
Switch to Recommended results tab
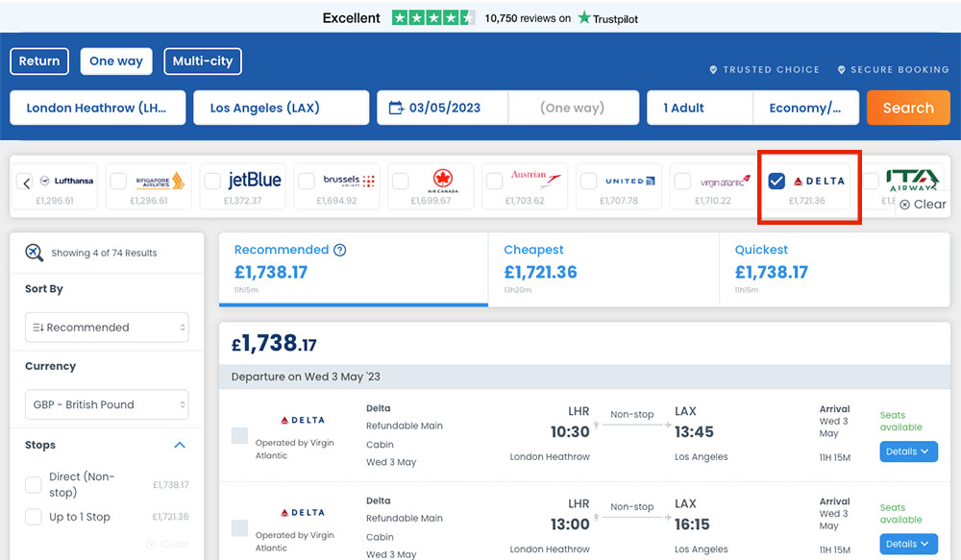coord(354,269)
